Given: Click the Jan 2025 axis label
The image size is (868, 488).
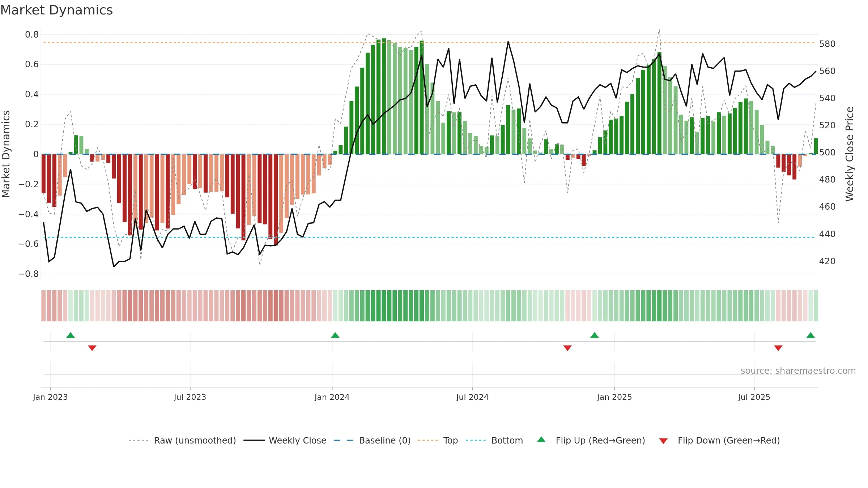Looking at the screenshot, I should coord(614,397).
